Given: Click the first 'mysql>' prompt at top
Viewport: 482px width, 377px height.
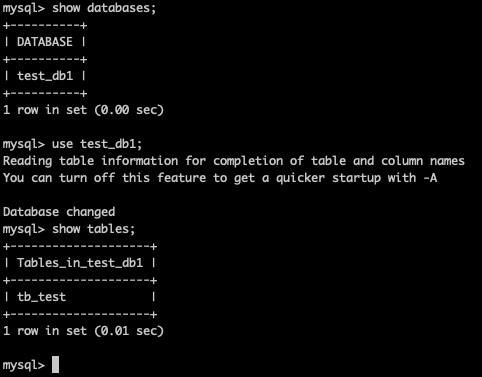Looking at the screenshot, I should click(24, 9).
